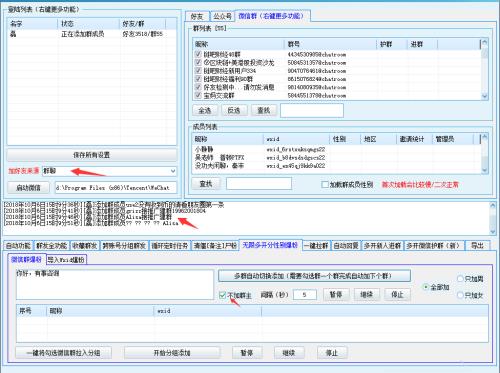
Task: Select member row 小静静
Action: pyautogui.click(x=337, y=149)
